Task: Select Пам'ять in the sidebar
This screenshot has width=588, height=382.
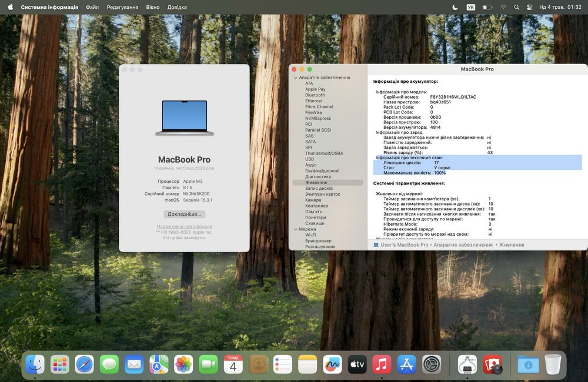Action: pos(313,212)
